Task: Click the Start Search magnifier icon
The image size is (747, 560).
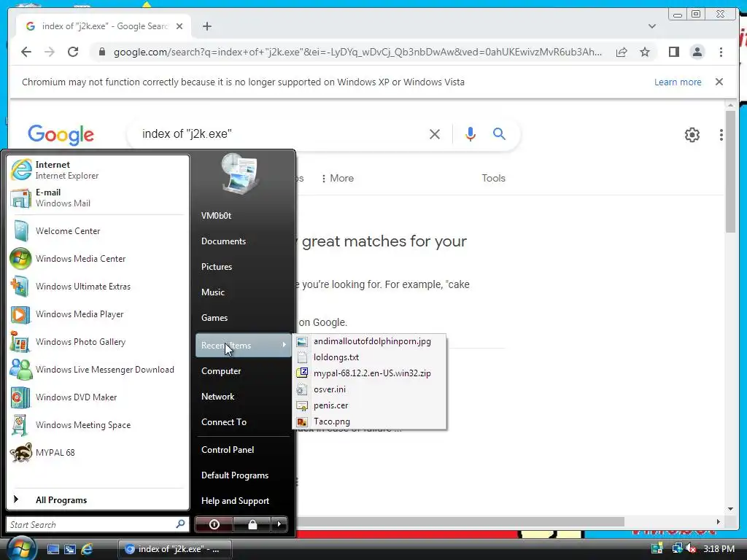Action: 180,524
